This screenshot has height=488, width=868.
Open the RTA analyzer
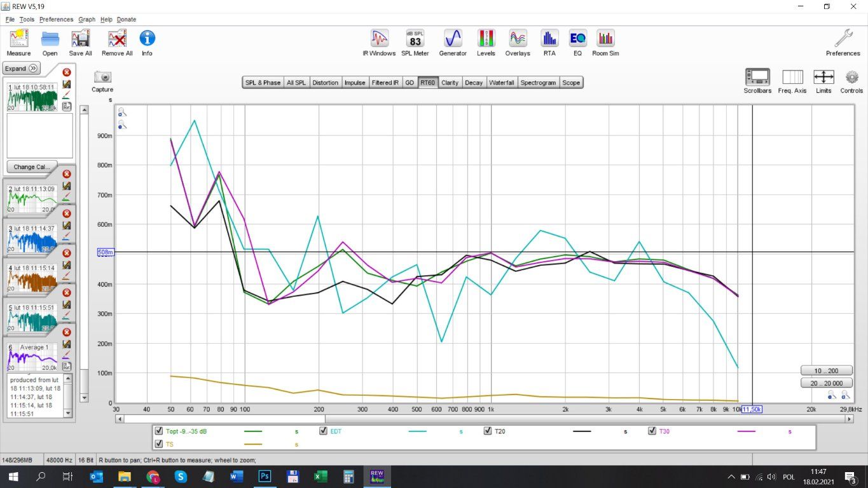coord(549,43)
